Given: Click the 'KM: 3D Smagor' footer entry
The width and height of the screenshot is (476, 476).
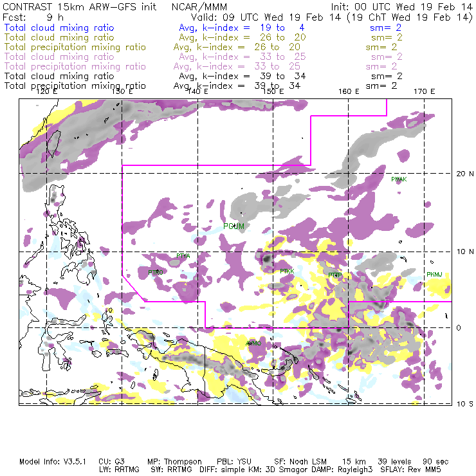Looking at the screenshot, I should tap(282, 470).
